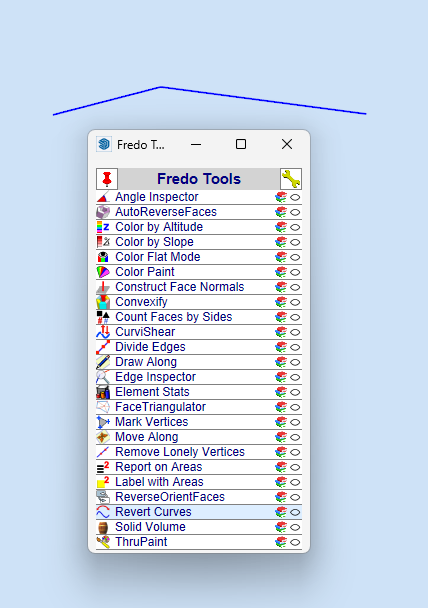Open books icon for Solid Volume
Image resolution: width=428 pixels, height=608 pixels.
click(281, 527)
